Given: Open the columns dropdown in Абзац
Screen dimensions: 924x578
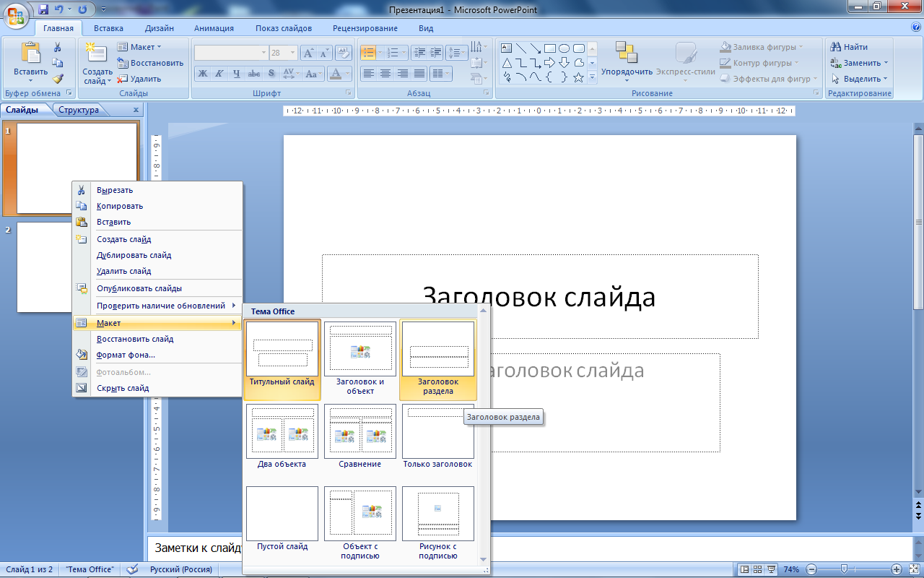Looking at the screenshot, I should (x=440, y=73).
